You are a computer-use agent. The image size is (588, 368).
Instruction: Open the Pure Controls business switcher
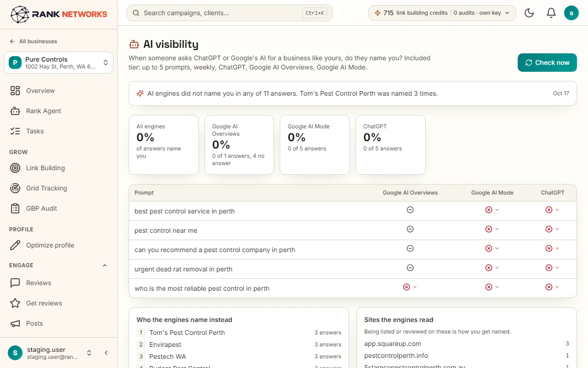point(59,63)
